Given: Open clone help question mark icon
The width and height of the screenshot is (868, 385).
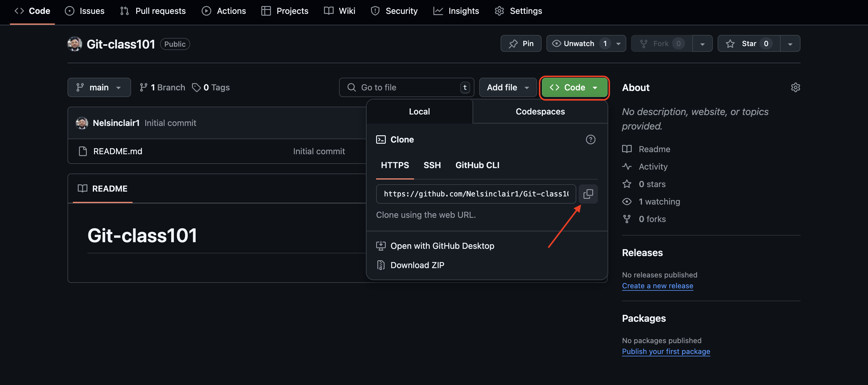Looking at the screenshot, I should click(x=590, y=139).
